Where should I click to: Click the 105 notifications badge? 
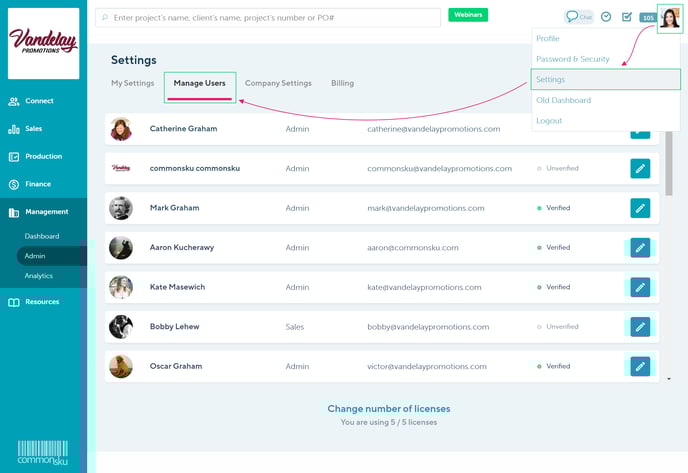(x=648, y=18)
